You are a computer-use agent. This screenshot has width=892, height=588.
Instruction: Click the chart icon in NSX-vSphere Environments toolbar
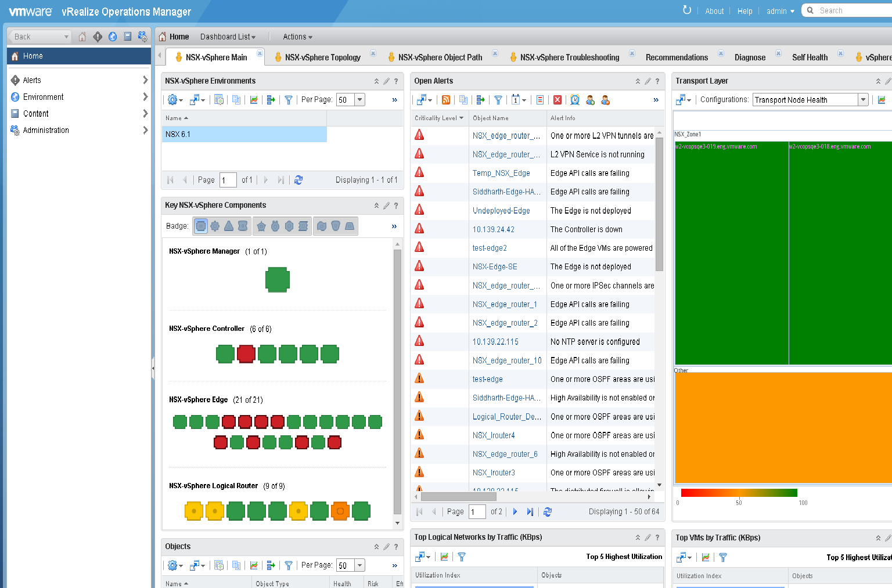point(254,100)
